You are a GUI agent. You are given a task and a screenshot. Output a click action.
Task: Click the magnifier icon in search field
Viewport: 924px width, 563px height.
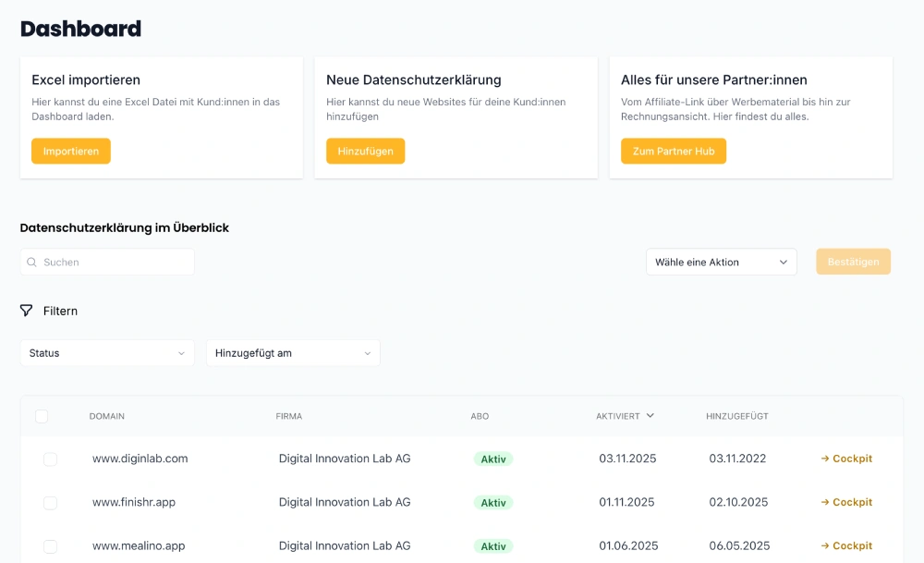[x=32, y=263]
